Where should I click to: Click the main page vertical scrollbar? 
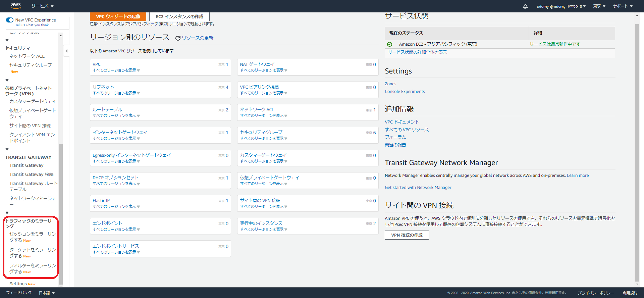[637, 151]
